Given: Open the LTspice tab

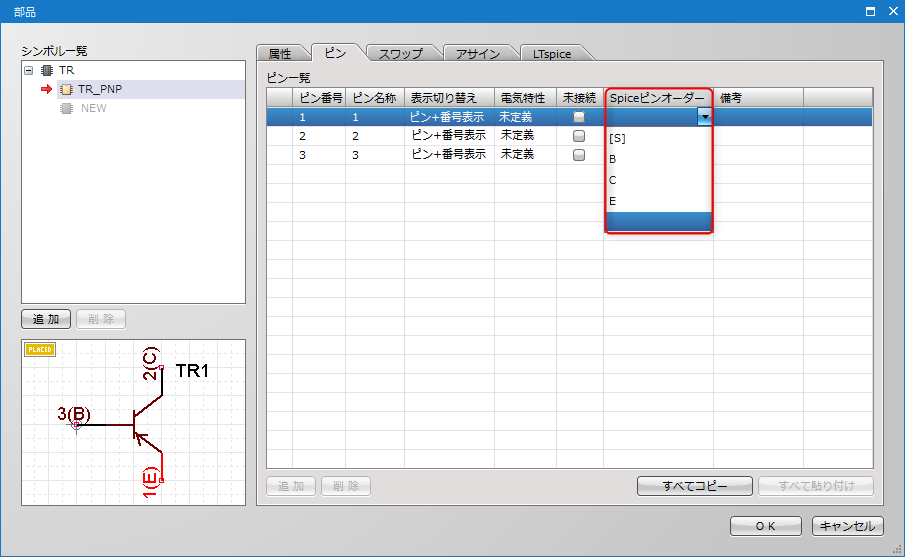Looking at the screenshot, I should 552,54.
